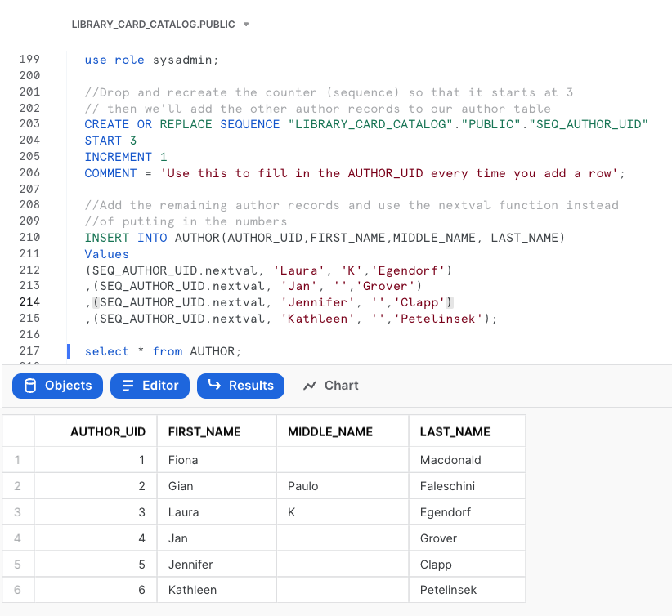
Task: Toggle the Results panel button
Action: point(240,386)
